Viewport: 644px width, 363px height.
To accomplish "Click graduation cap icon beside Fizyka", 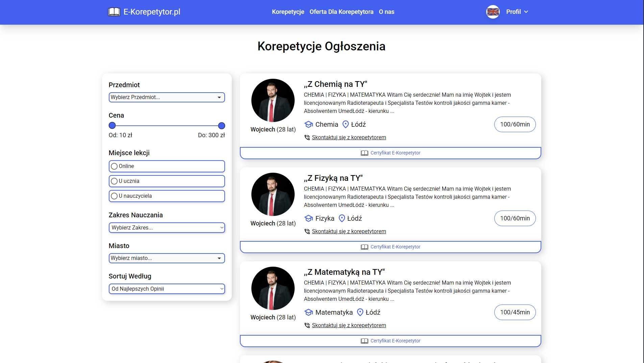I will point(308,218).
